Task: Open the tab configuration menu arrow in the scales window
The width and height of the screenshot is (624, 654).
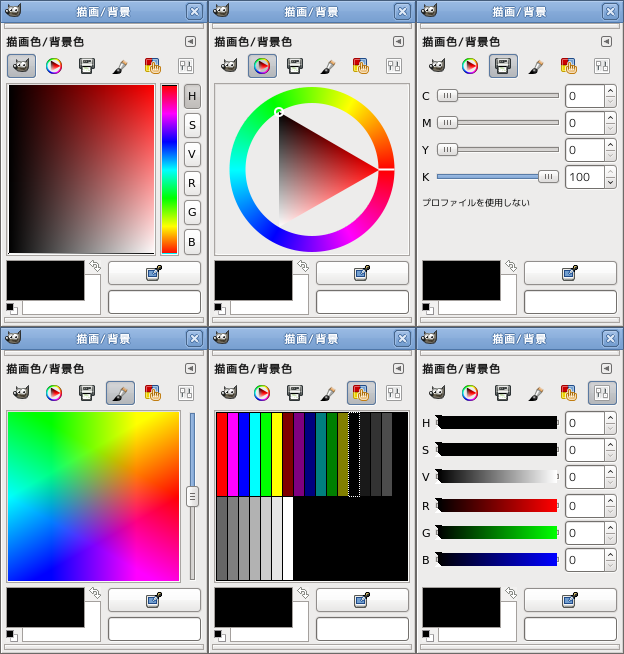Action: [x=606, y=369]
